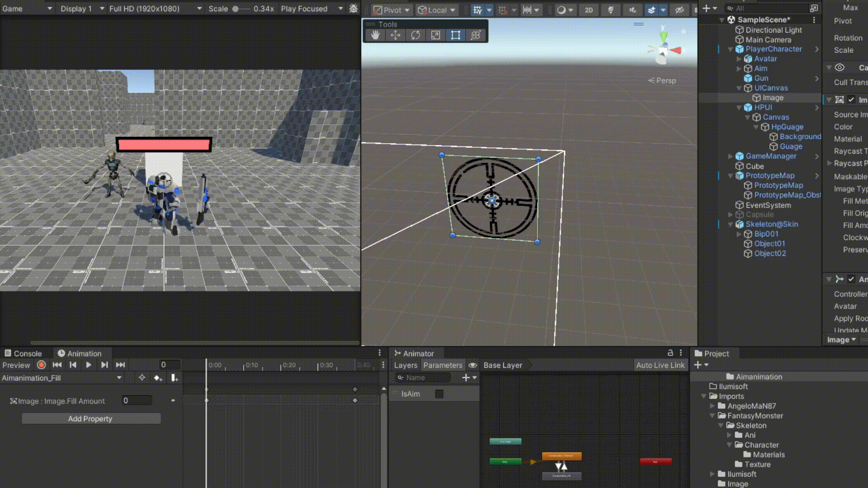
Task: Click the Add Property button
Action: [91, 418]
